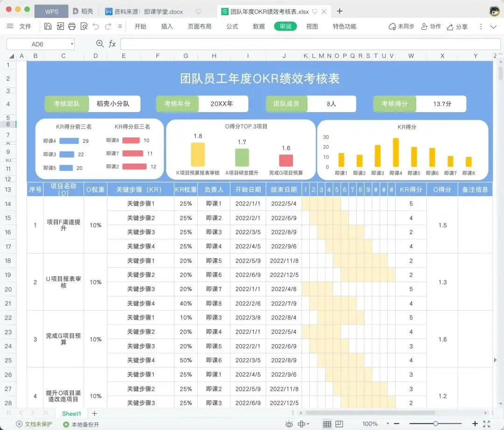Open the 特色功能 ribbon tab
The width and height of the screenshot is (504, 430).
click(x=344, y=26)
